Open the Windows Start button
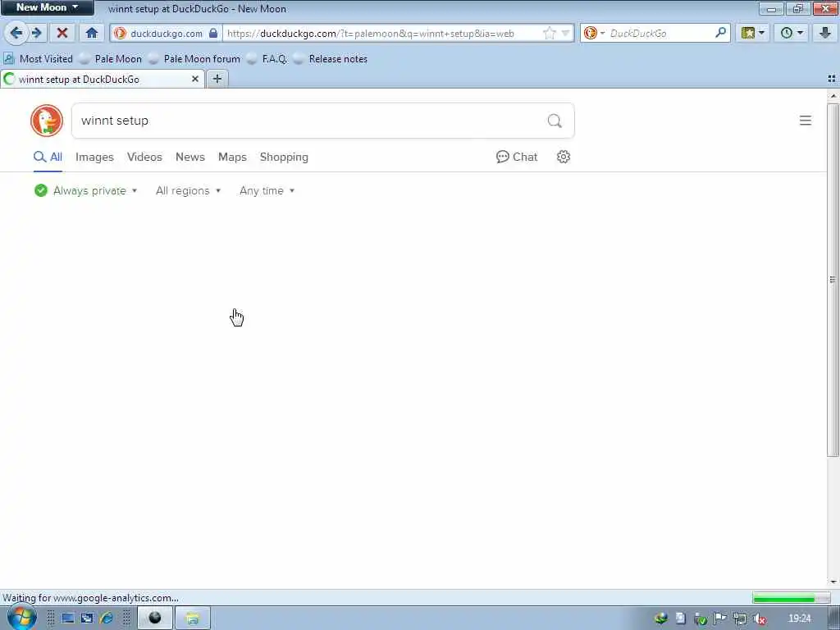This screenshot has width=840, height=630. coord(21,617)
